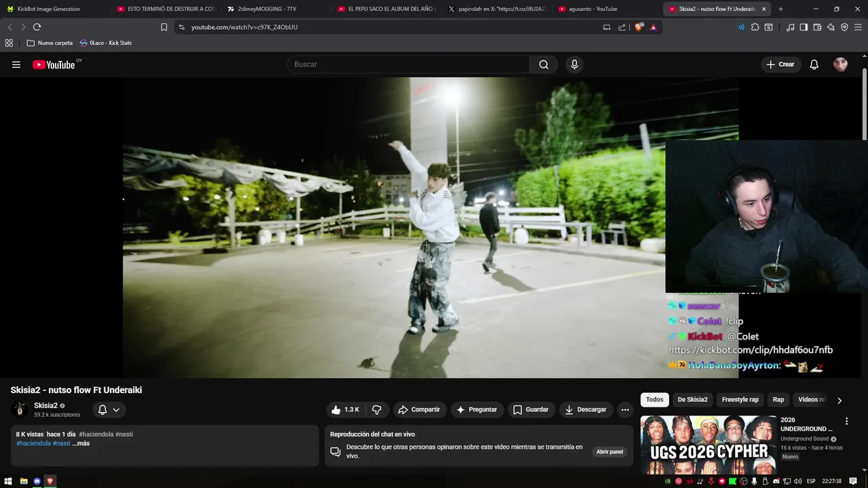
Task: Open the bookmarks bar apps grid icon
Action: click(9, 43)
